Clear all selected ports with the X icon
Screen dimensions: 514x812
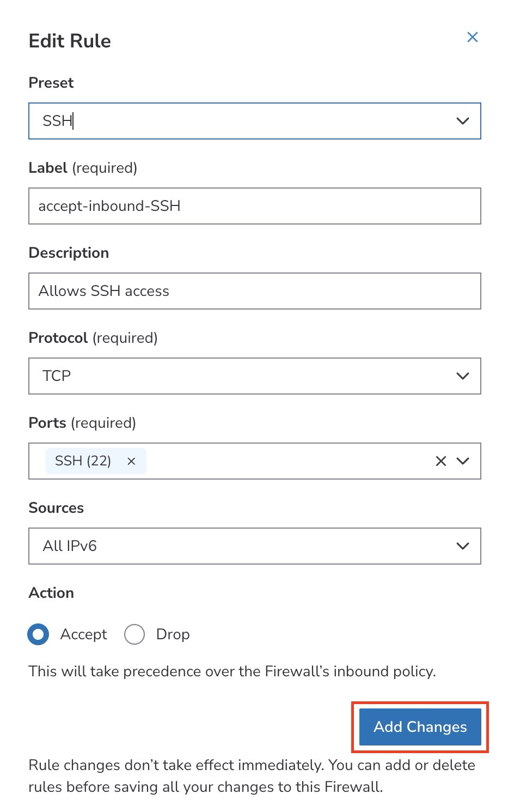pyautogui.click(x=440, y=461)
